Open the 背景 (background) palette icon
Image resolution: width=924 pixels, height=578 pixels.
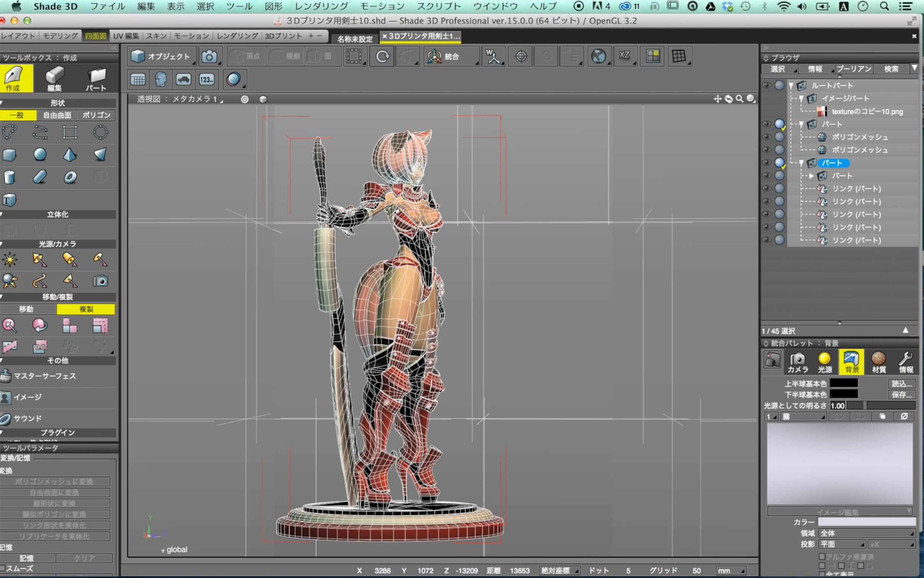(x=851, y=361)
